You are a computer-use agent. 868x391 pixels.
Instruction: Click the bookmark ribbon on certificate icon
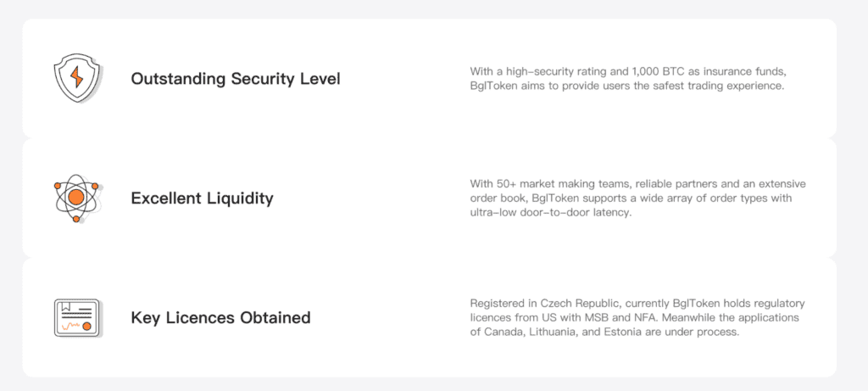(x=66, y=306)
